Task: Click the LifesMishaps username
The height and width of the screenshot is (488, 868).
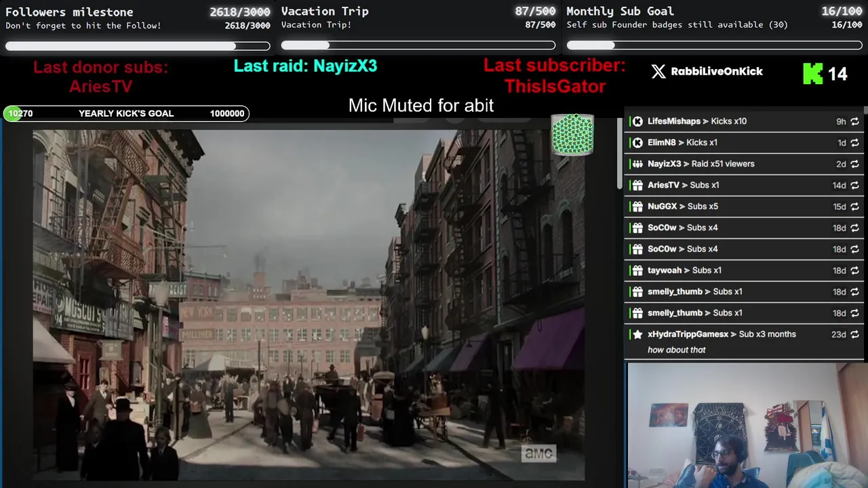Action: pos(674,121)
